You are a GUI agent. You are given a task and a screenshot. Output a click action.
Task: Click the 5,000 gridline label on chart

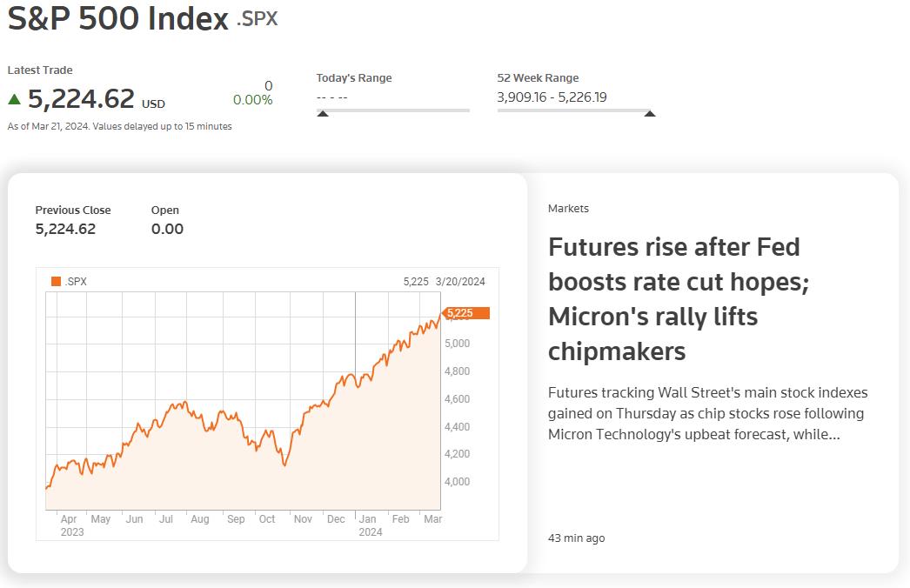(x=458, y=344)
